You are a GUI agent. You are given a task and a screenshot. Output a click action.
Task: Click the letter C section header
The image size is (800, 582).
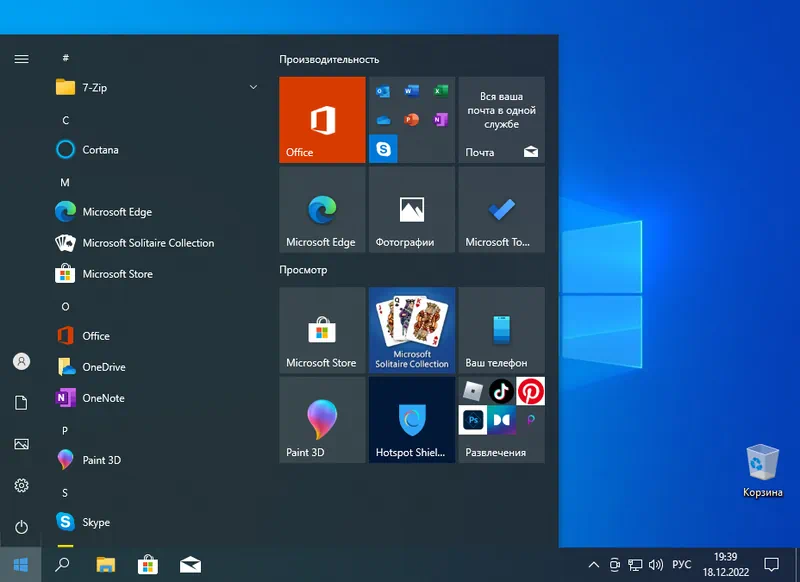click(65, 120)
